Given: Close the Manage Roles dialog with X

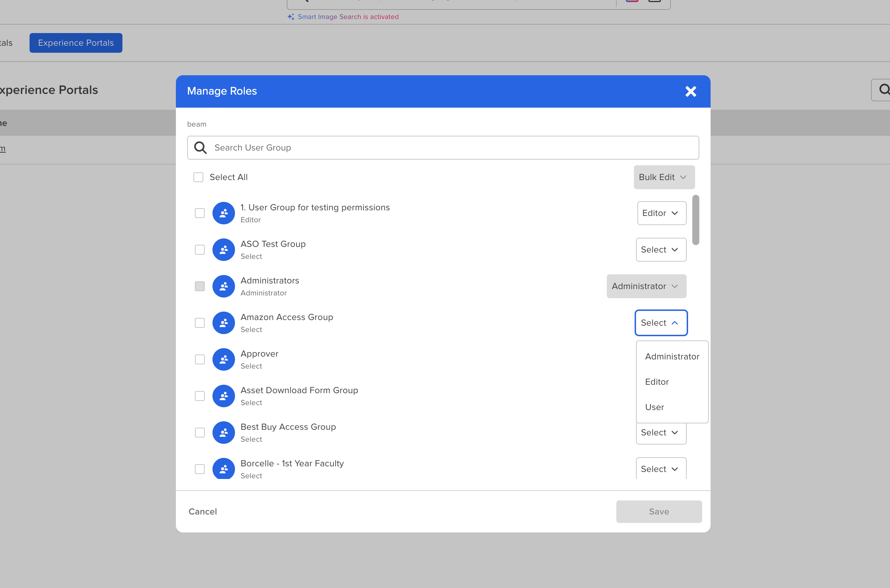Looking at the screenshot, I should (x=691, y=91).
